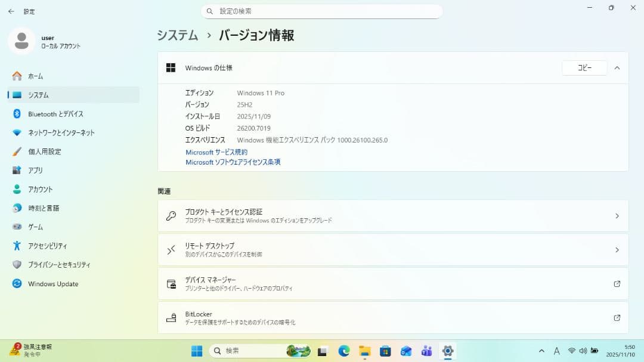Expand the プロダクト キーとライセンス認証 row
Screen dimensions: 644x362
coord(617,216)
